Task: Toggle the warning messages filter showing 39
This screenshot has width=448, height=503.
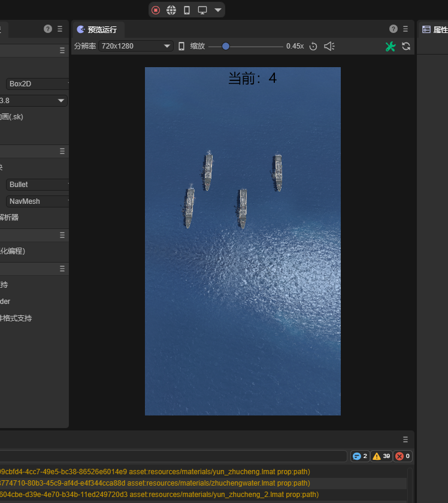Action: point(381,456)
